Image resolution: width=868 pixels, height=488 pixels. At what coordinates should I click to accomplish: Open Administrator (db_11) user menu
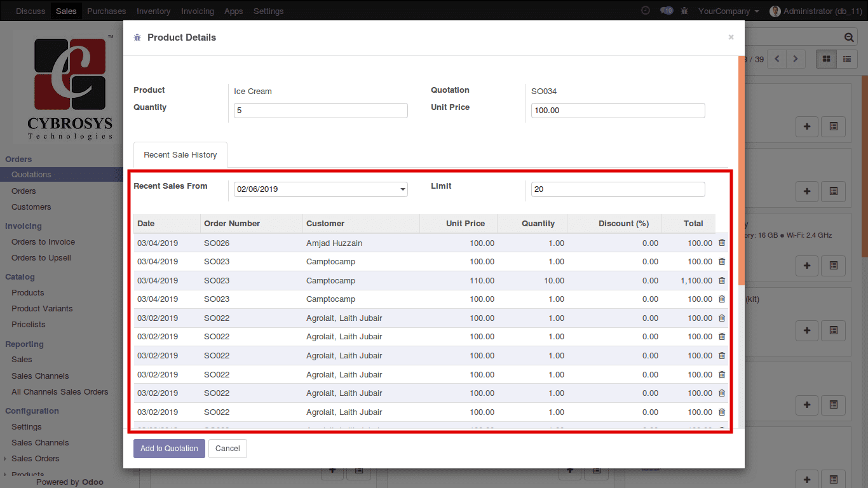(x=822, y=11)
